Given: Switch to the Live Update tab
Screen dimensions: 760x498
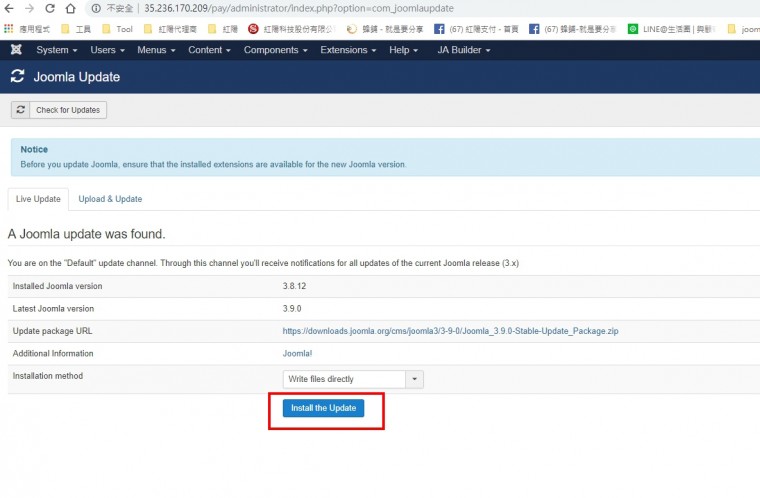Looking at the screenshot, I should [38, 199].
